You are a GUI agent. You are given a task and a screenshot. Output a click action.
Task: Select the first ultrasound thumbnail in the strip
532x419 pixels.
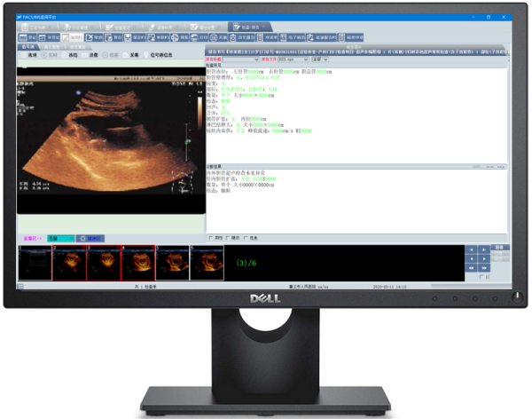point(35,262)
